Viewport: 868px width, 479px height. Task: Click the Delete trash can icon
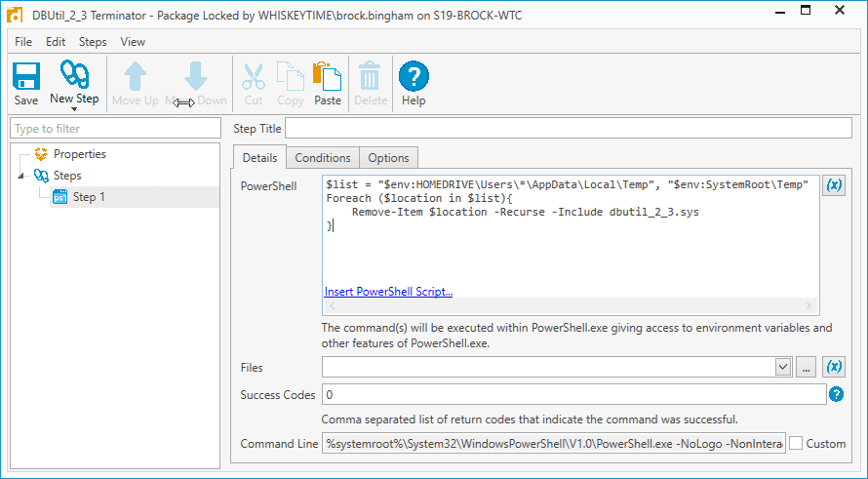[371, 76]
